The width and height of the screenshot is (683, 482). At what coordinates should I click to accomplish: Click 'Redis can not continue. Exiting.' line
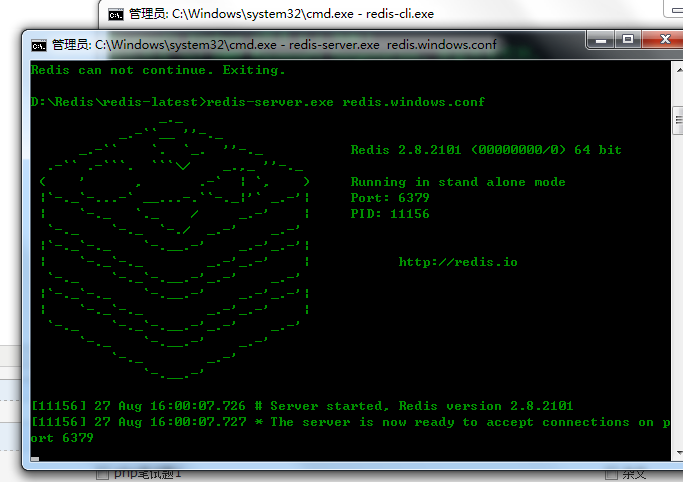158,70
